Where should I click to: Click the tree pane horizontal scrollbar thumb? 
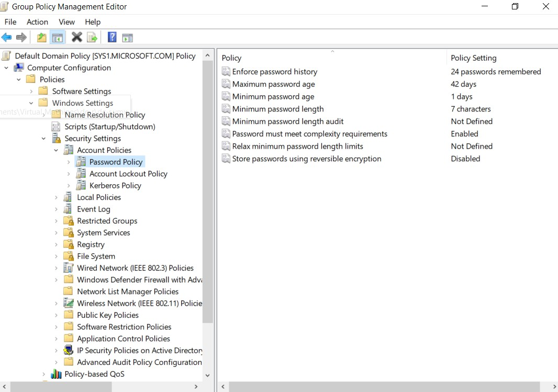(61, 387)
